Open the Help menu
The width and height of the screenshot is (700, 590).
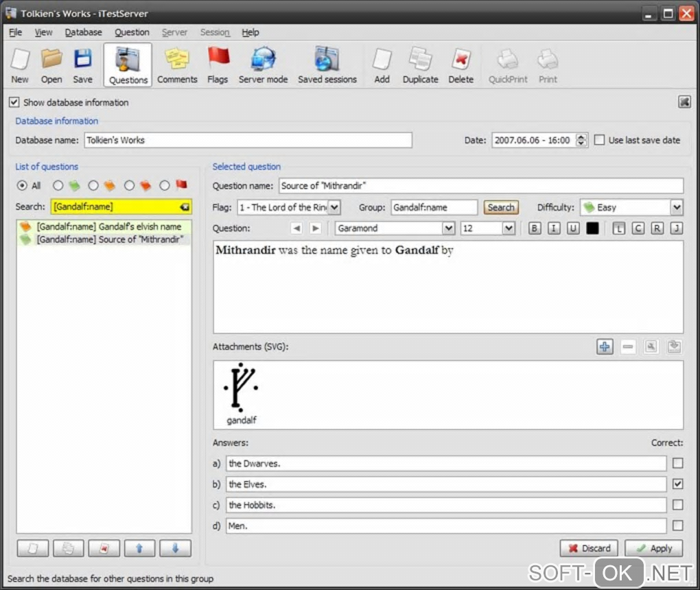[250, 32]
